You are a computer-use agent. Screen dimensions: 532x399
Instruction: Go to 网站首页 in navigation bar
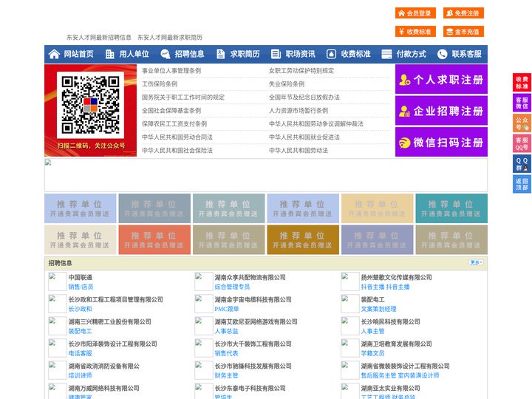coord(79,54)
